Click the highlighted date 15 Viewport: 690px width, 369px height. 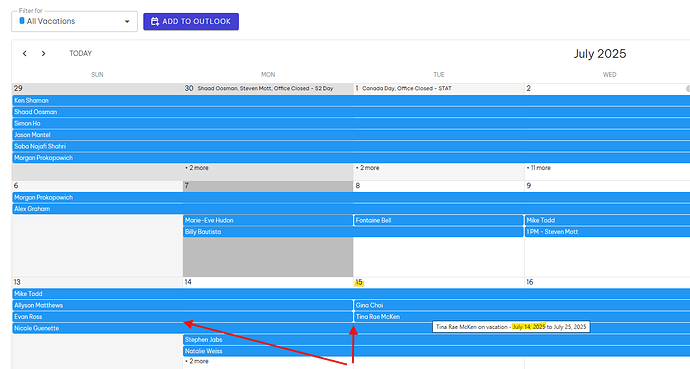(x=359, y=282)
